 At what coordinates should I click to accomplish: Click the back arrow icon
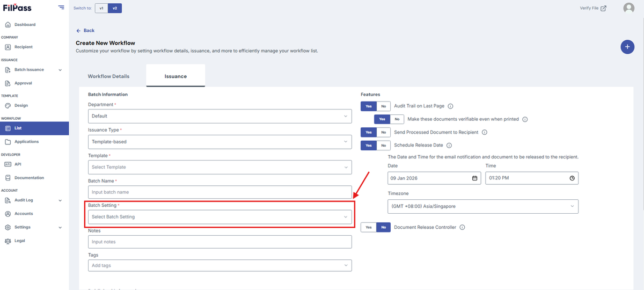[x=78, y=31]
